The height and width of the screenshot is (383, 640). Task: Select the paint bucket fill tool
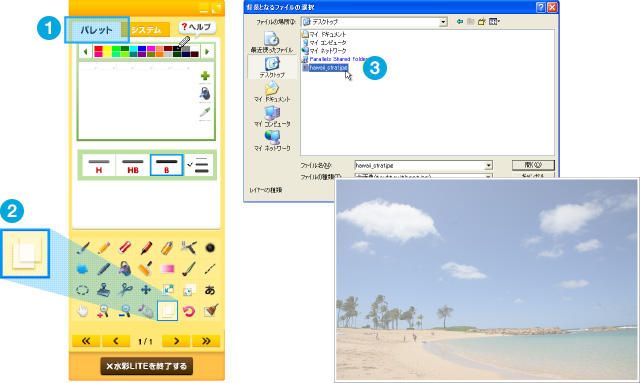click(125, 269)
